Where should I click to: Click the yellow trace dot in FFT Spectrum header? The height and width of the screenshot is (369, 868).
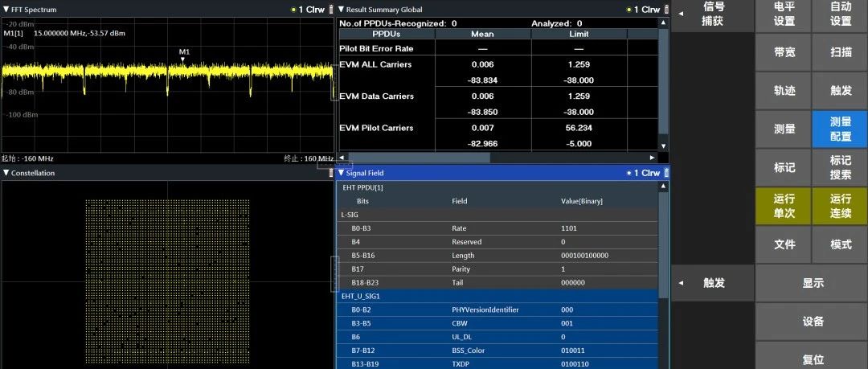[293, 10]
